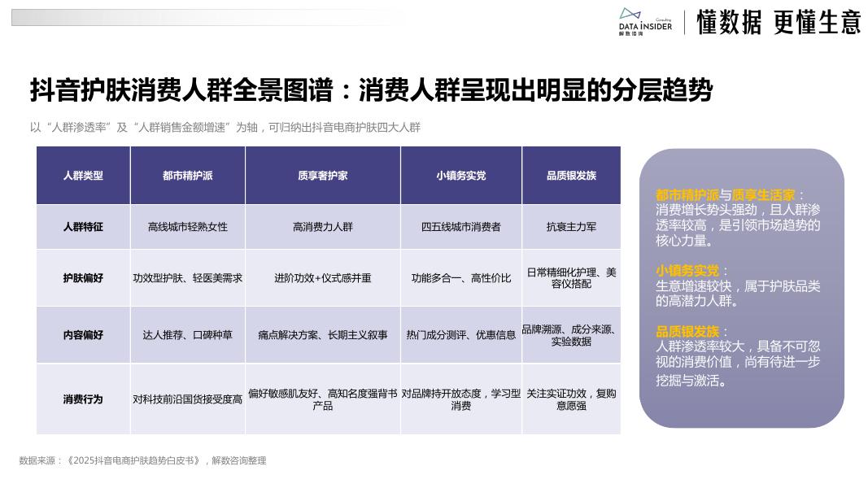
Task: Select the '人群特征' row label
Action: coord(83,227)
